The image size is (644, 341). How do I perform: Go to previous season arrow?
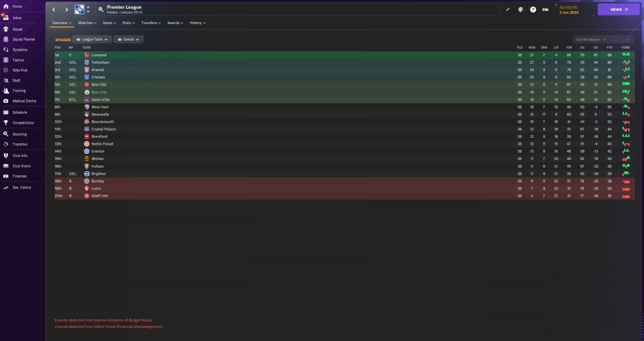tap(616, 39)
